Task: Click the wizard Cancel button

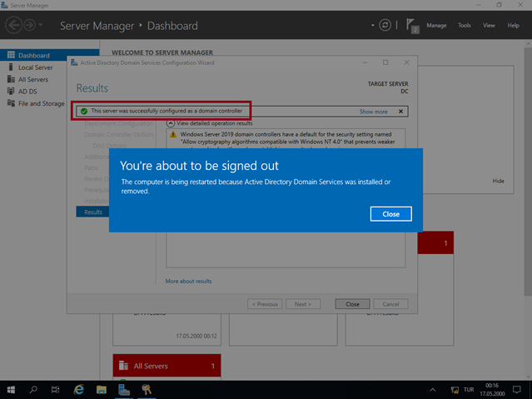Action: point(390,304)
